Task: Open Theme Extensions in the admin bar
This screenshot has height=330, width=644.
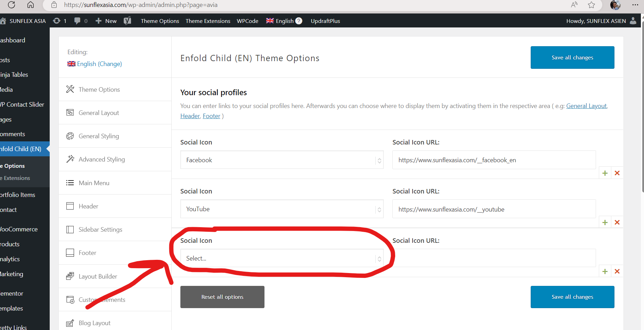Action: (208, 21)
